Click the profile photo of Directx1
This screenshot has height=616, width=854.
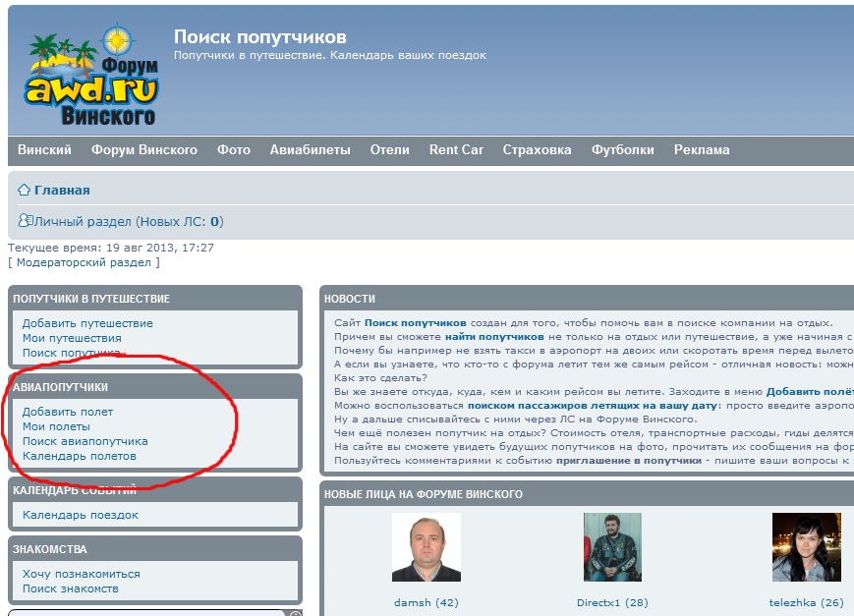tap(611, 547)
